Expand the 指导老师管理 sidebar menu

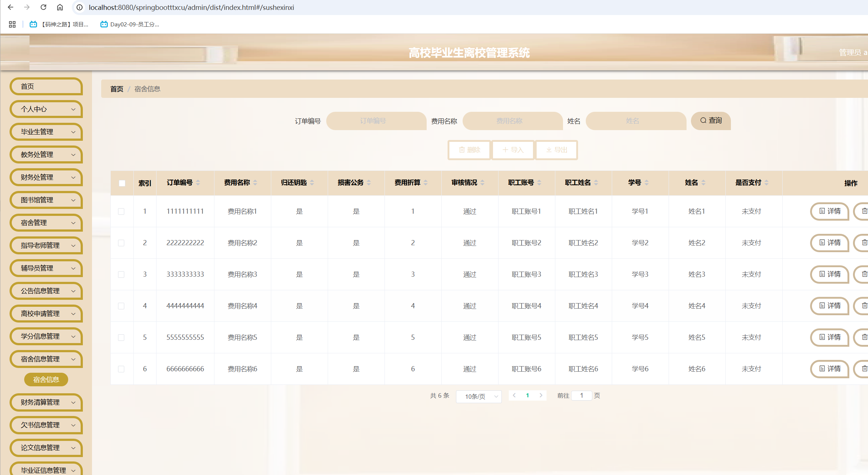coord(46,246)
